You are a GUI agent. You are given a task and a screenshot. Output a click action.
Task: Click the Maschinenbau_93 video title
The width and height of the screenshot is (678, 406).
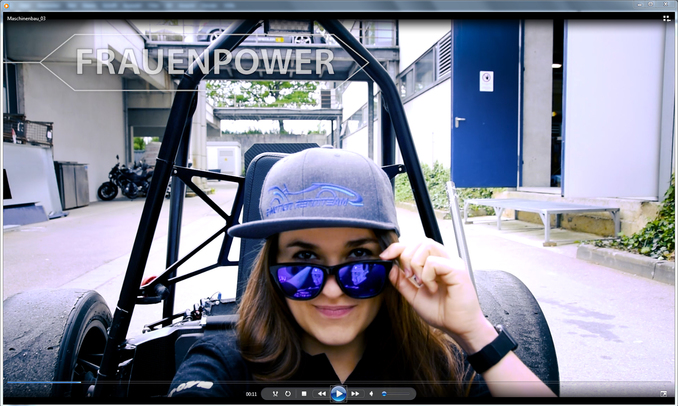pyautogui.click(x=28, y=18)
